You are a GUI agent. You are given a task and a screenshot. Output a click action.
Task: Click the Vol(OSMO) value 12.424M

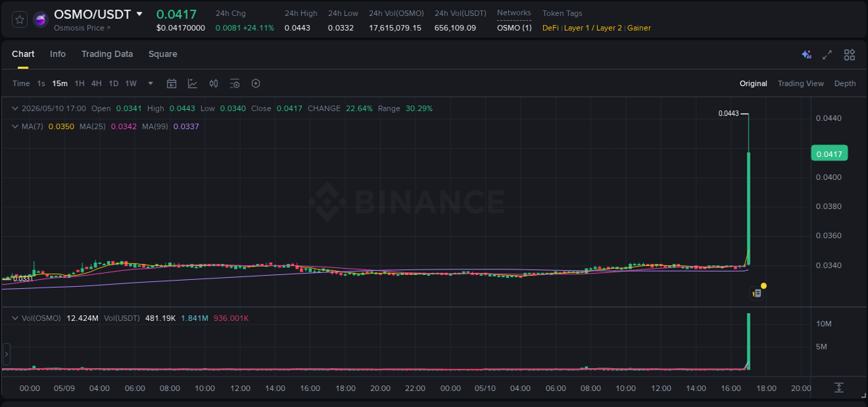coord(83,318)
